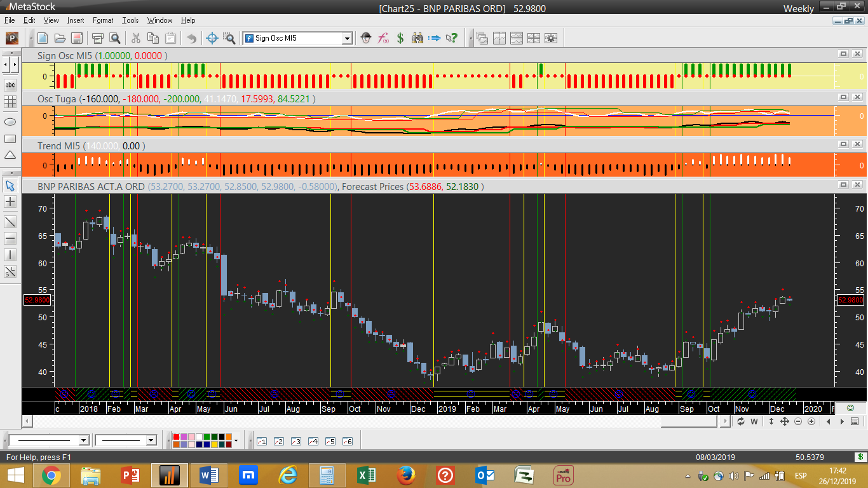
Task: Expand the Sign Osc MI5 indicator dropdown
Action: point(347,38)
